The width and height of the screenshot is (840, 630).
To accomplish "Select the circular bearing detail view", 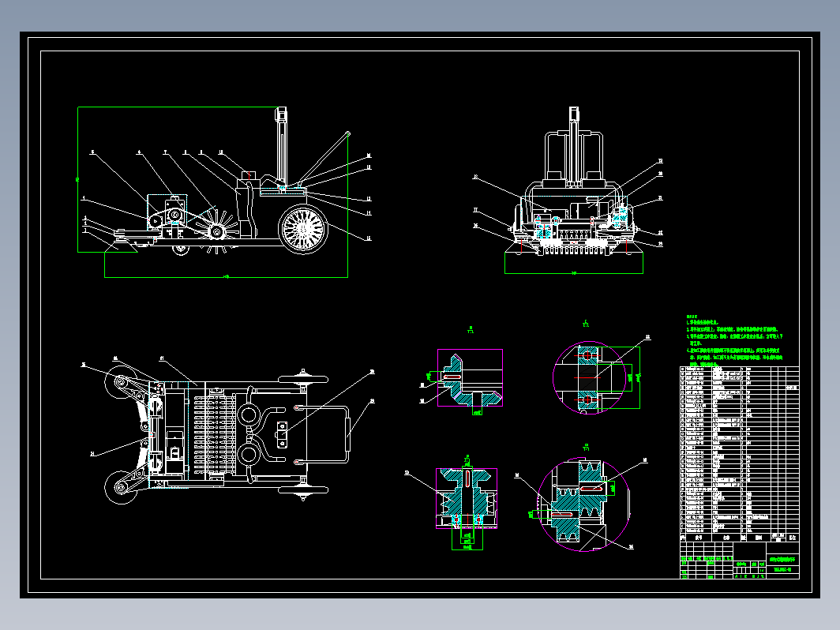I will (589, 377).
